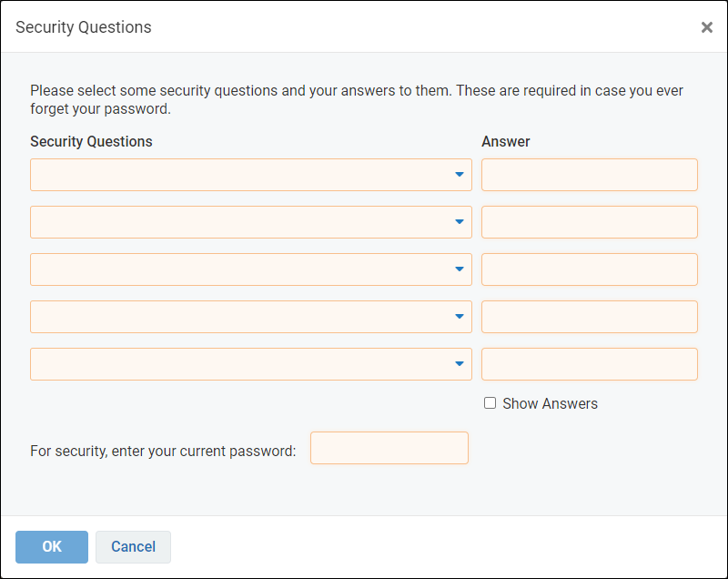
Task: Click the third answer field
Action: [589, 269]
